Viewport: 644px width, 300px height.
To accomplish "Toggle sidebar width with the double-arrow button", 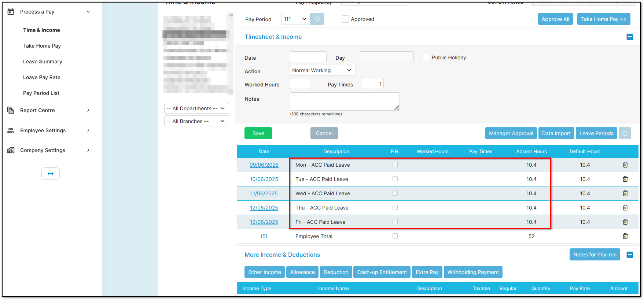I will click(51, 174).
